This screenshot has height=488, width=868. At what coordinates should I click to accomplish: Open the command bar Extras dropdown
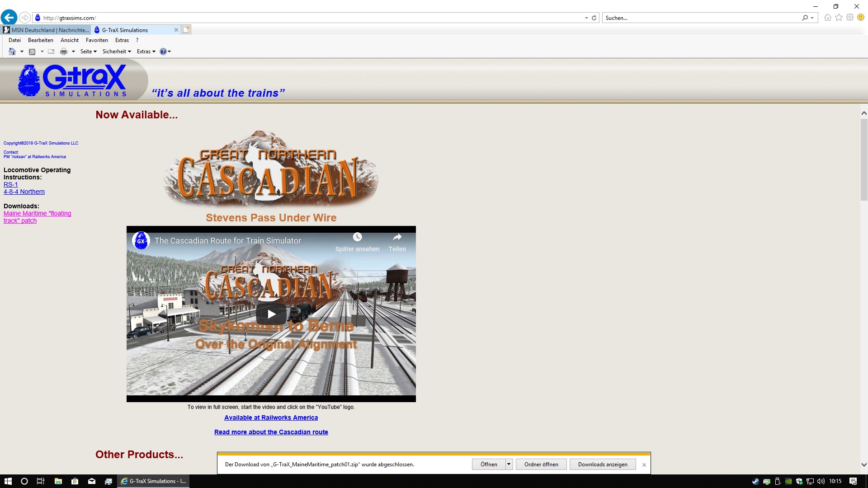[x=146, y=52]
